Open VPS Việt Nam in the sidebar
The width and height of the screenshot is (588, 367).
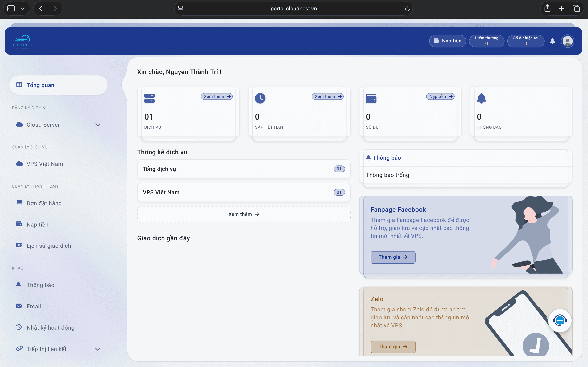[58, 164]
